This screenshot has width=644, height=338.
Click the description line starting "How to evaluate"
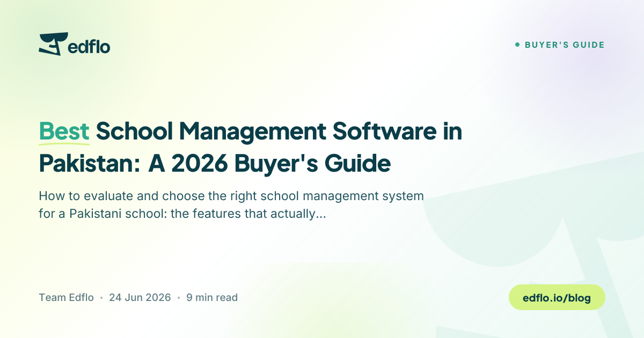[x=231, y=196]
